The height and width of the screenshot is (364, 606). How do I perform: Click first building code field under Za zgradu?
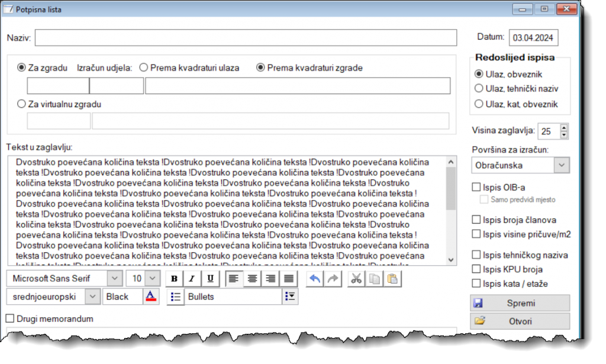58,86
